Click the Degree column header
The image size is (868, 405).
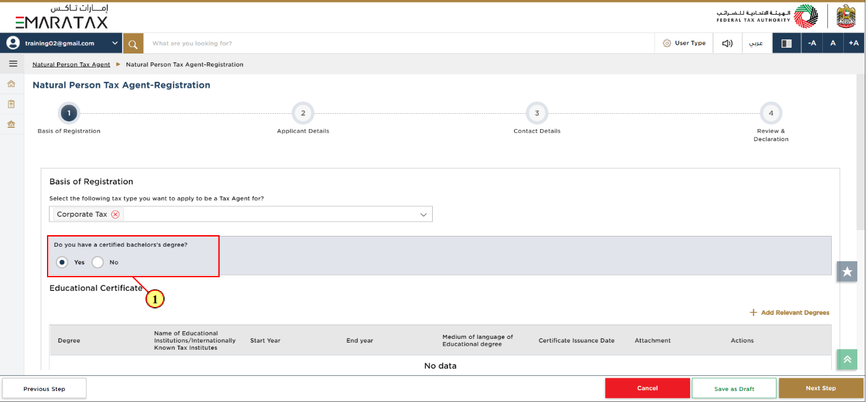[x=69, y=341]
